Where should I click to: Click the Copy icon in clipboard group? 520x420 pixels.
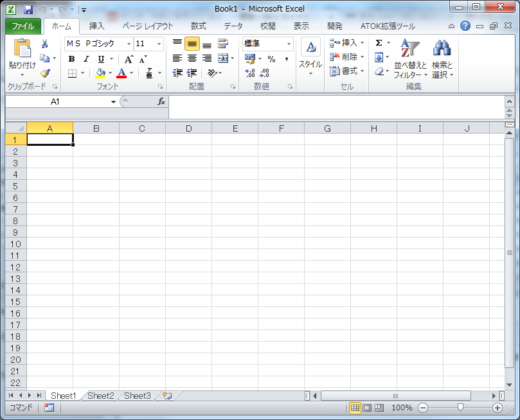pyautogui.click(x=44, y=58)
